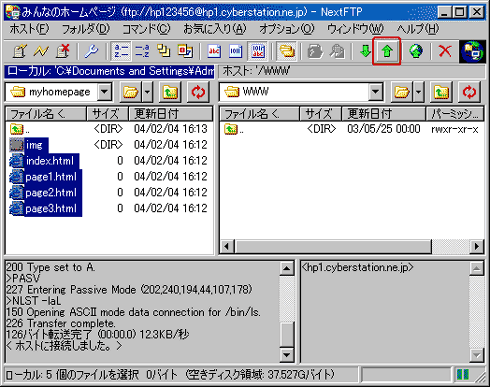
Task: Go up one folder on host pane
Action: tap(441, 92)
